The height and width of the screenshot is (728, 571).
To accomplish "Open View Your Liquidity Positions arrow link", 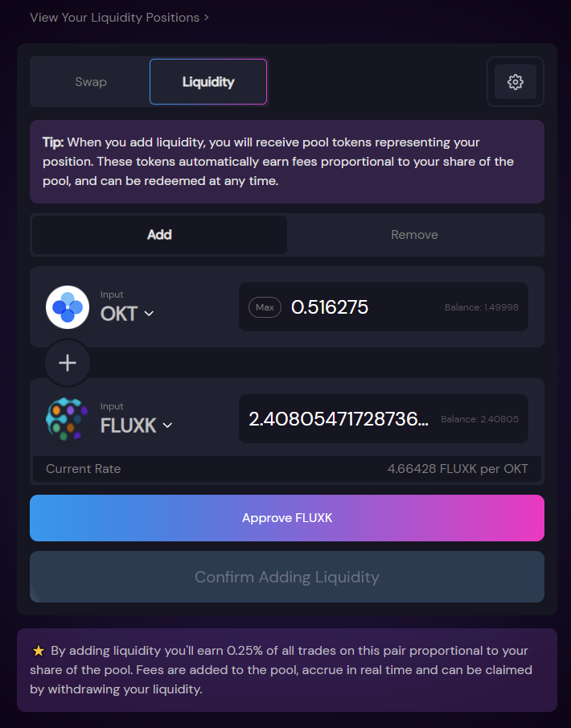I will tap(119, 18).
